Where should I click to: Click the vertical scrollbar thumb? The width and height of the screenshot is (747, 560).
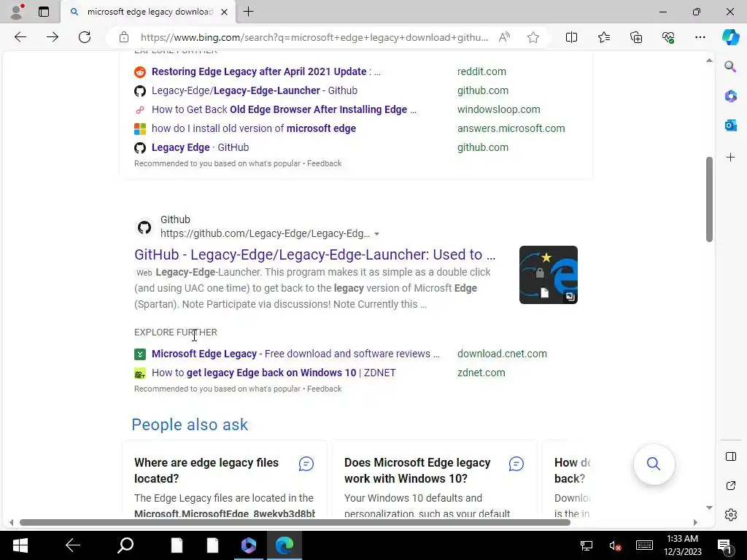coord(709,199)
